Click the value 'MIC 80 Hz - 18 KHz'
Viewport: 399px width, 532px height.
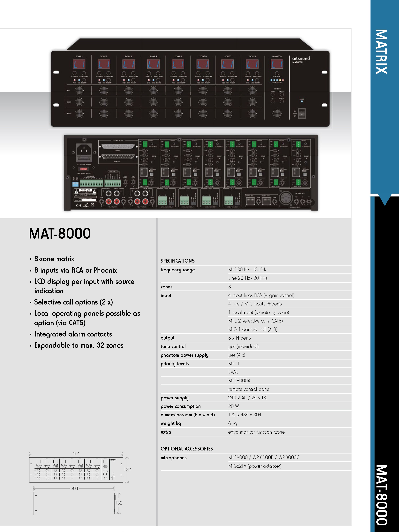(x=247, y=270)
